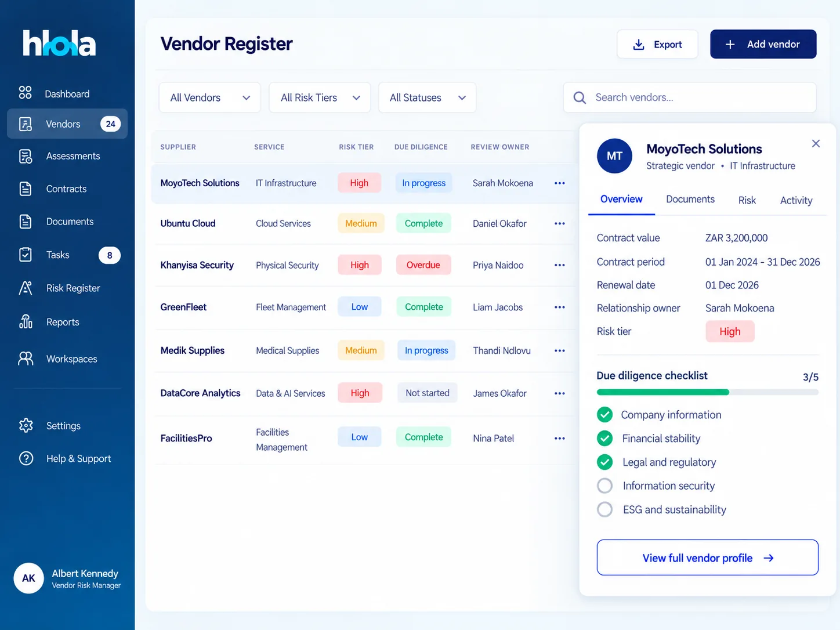Click the Assessments sidebar icon
The width and height of the screenshot is (840, 630).
[x=26, y=156]
